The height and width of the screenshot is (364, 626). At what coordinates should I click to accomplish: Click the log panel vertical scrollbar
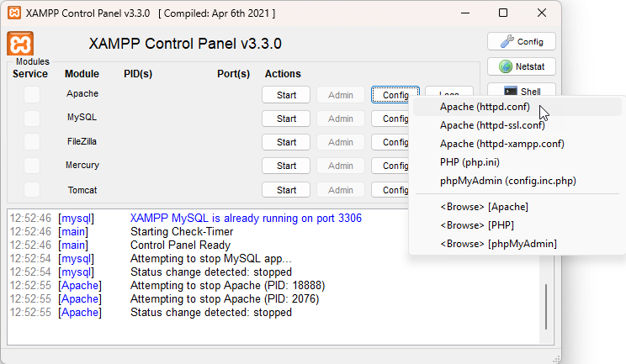point(546,307)
